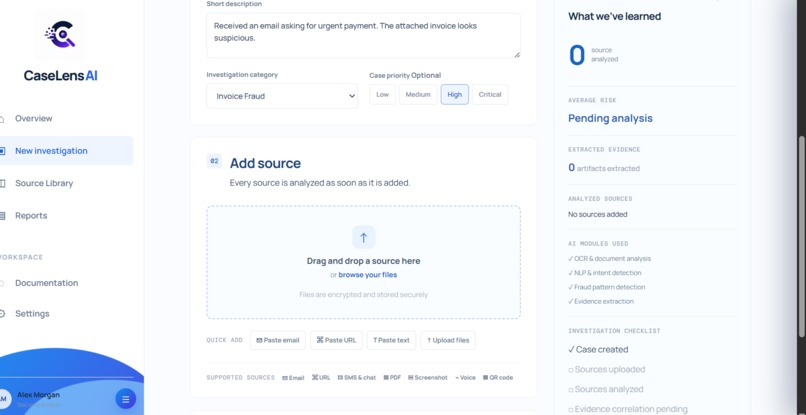Screen dimensions: 806x415
Task: Set case priority to Low
Action: 382,95
